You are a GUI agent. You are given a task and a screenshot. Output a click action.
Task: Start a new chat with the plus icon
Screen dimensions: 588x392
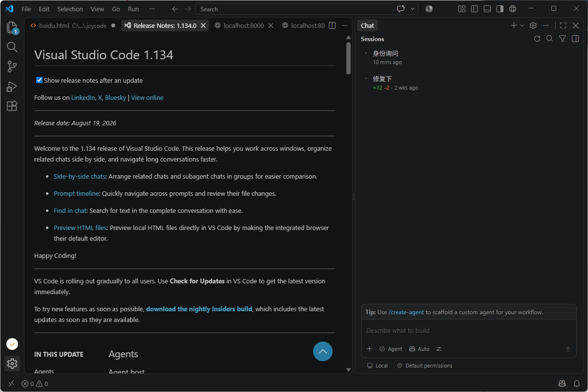pos(514,25)
